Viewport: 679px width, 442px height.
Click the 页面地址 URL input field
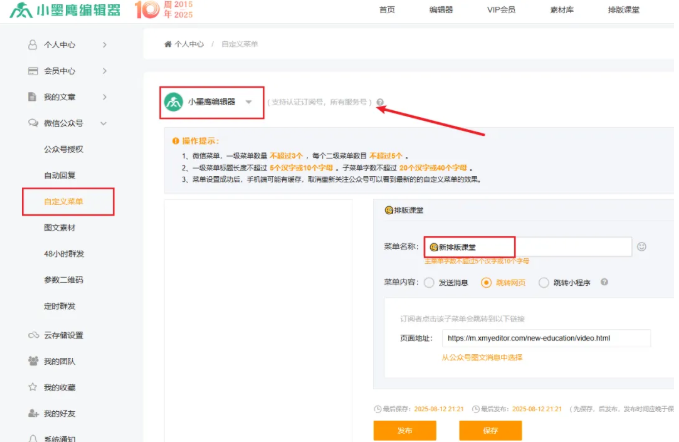click(x=546, y=338)
